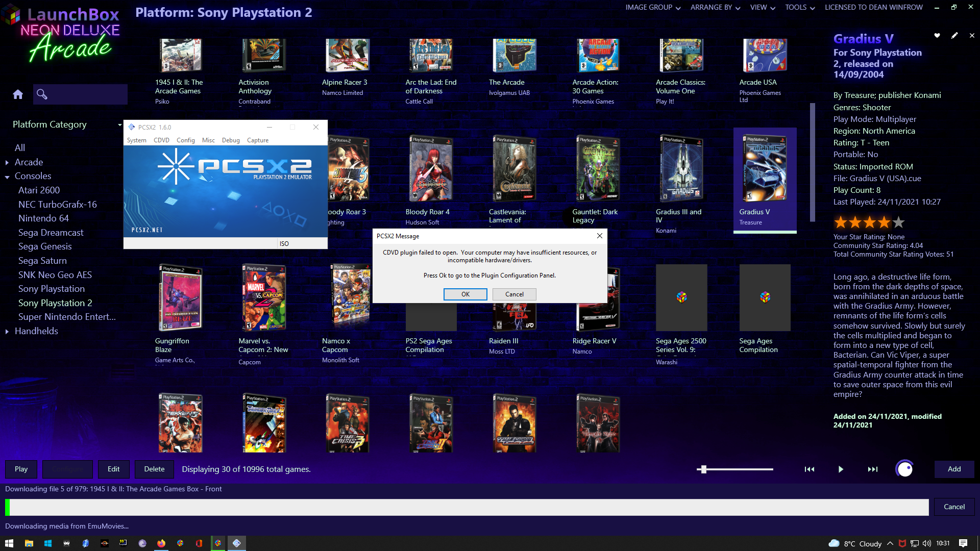Open the Arrange By dropdown
Viewport: 980px width, 551px height.
click(x=715, y=8)
